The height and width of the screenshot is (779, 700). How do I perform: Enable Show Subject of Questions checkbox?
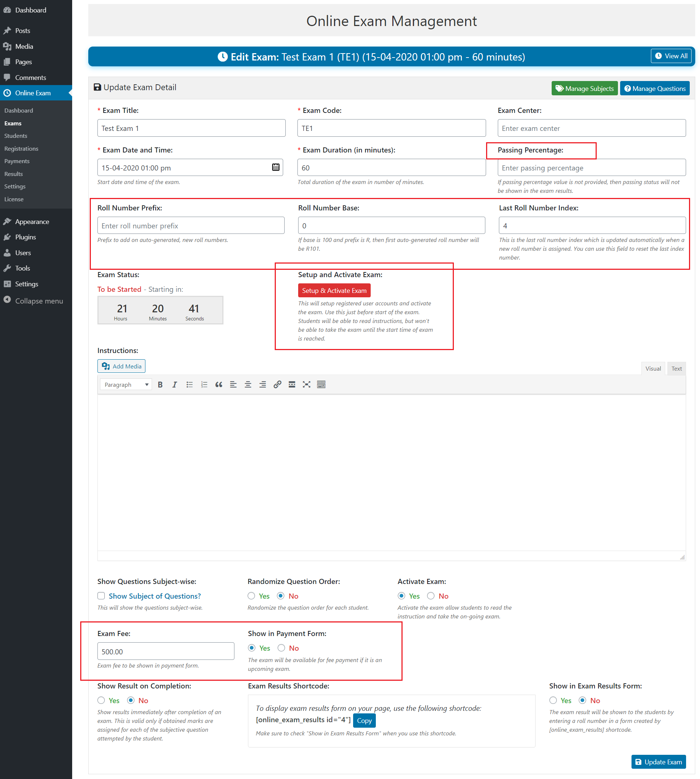[101, 596]
